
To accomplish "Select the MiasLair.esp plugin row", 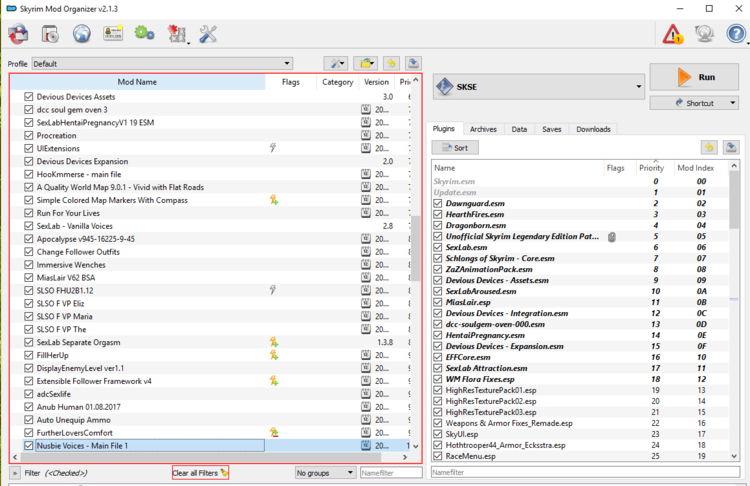I will click(x=580, y=302).
